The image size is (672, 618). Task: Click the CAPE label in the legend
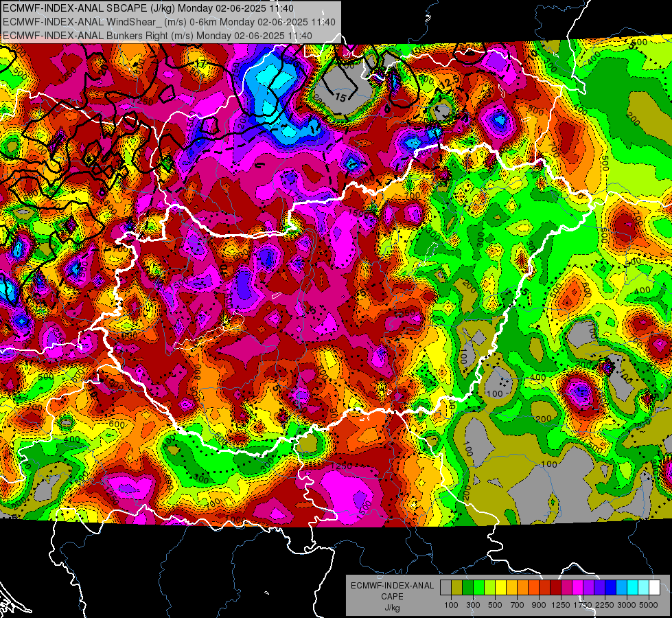tap(393, 596)
